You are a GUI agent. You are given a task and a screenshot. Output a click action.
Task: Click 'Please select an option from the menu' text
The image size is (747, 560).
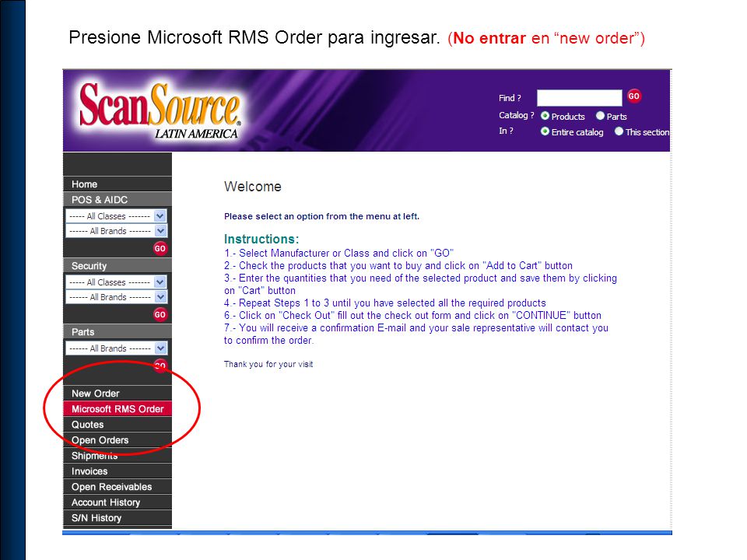(321, 216)
